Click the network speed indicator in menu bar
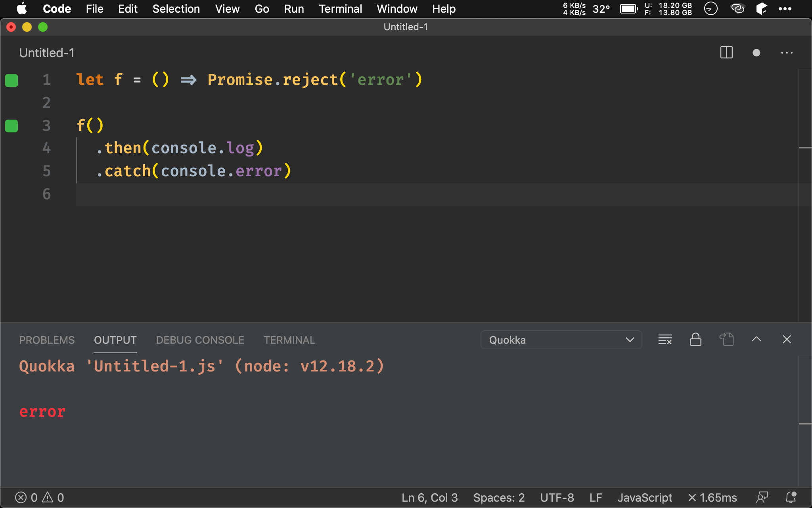 [574, 9]
